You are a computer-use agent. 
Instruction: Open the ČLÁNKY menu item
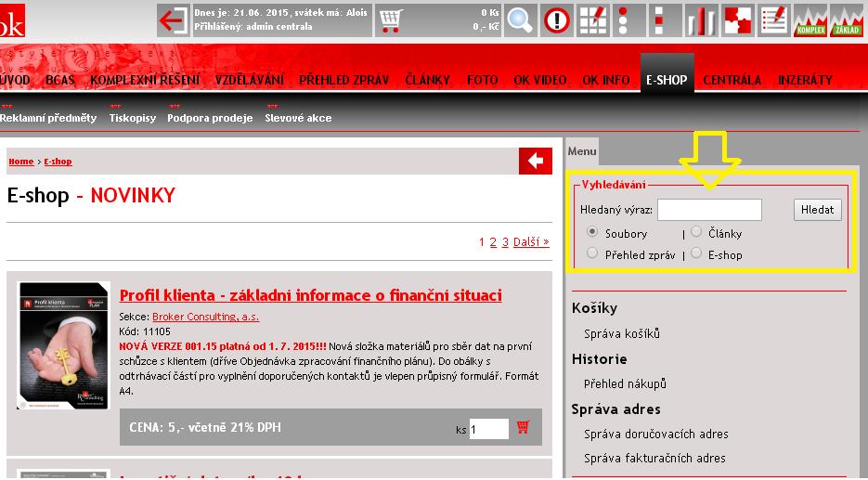click(x=427, y=80)
